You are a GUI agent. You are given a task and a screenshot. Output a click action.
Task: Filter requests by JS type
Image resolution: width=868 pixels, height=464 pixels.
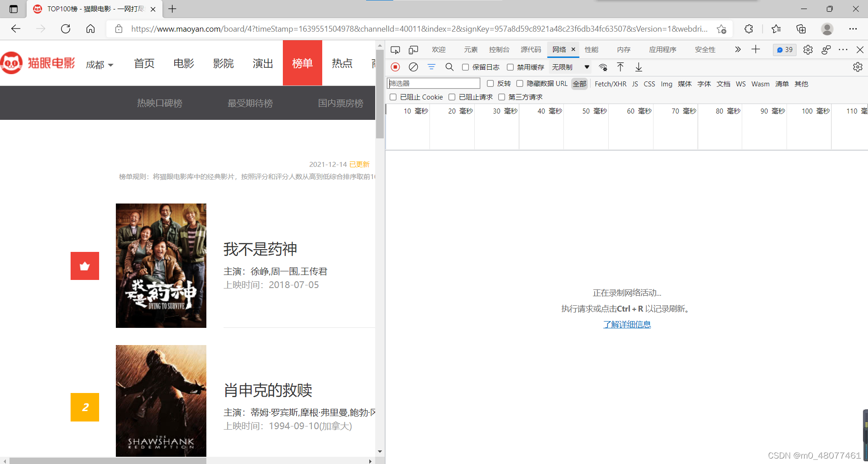click(635, 84)
